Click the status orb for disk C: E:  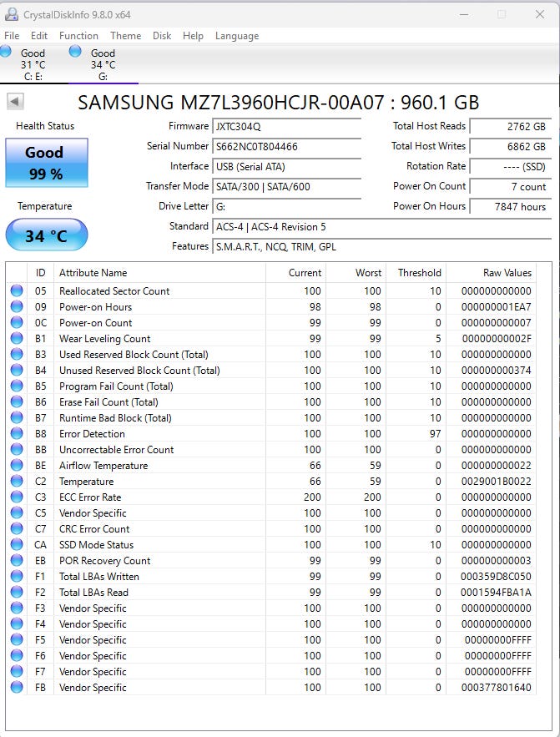(x=6, y=52)
